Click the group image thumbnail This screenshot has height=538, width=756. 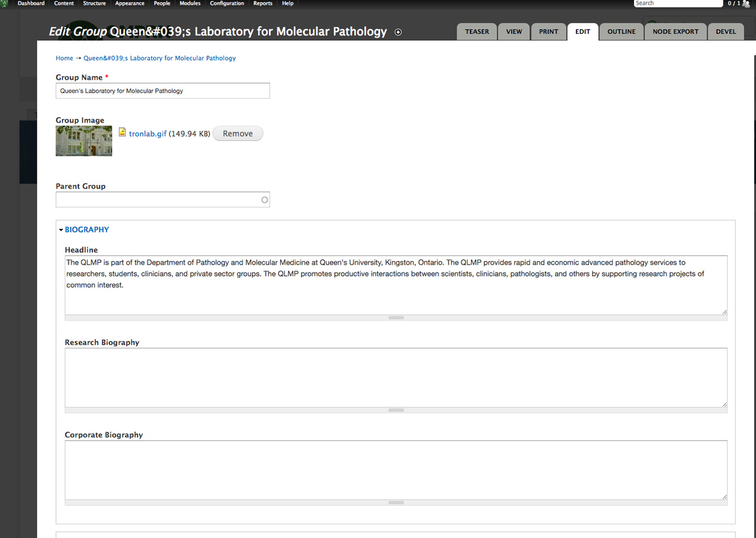pos(84,141)
